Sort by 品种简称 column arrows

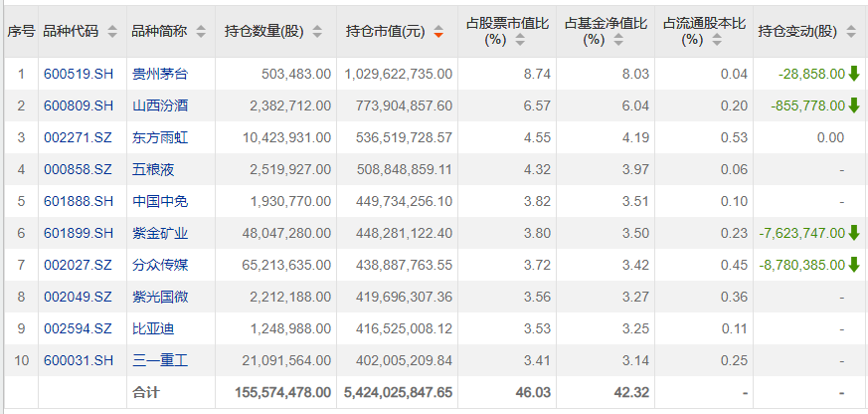point(201,32)
